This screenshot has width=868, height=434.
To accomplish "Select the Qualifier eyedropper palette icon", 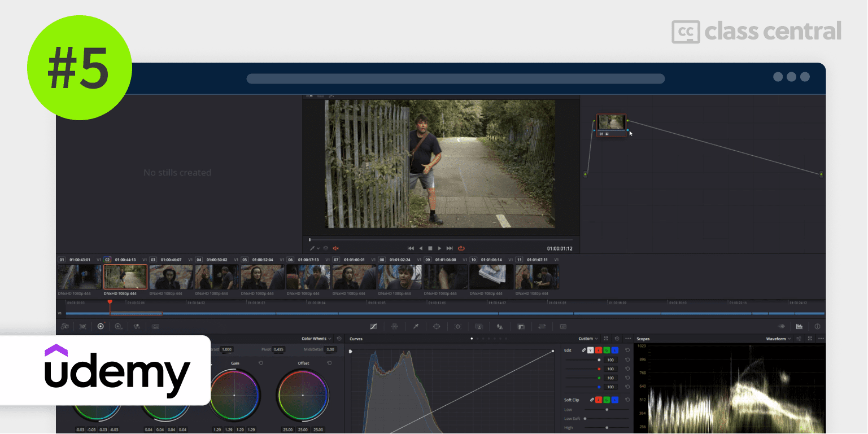I will coord(415,326).
